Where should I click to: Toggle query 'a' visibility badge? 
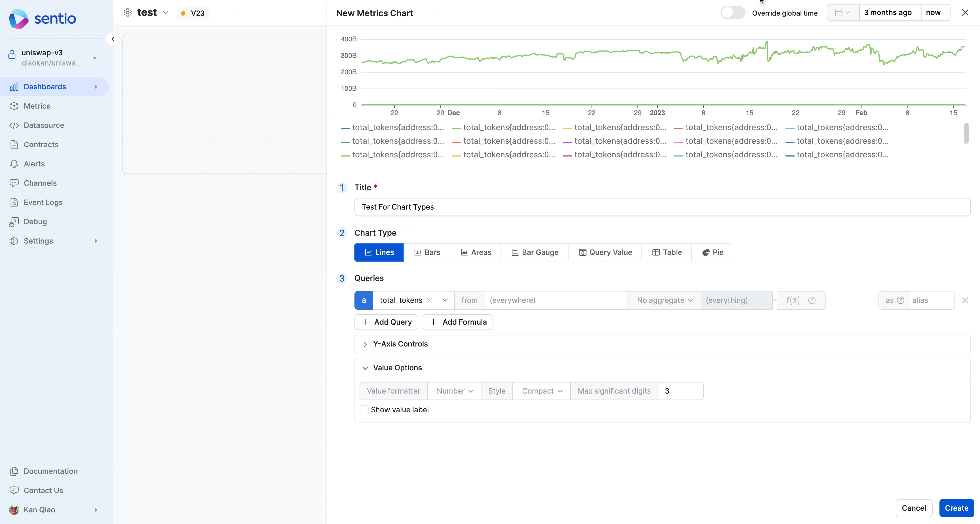(364, 300)
